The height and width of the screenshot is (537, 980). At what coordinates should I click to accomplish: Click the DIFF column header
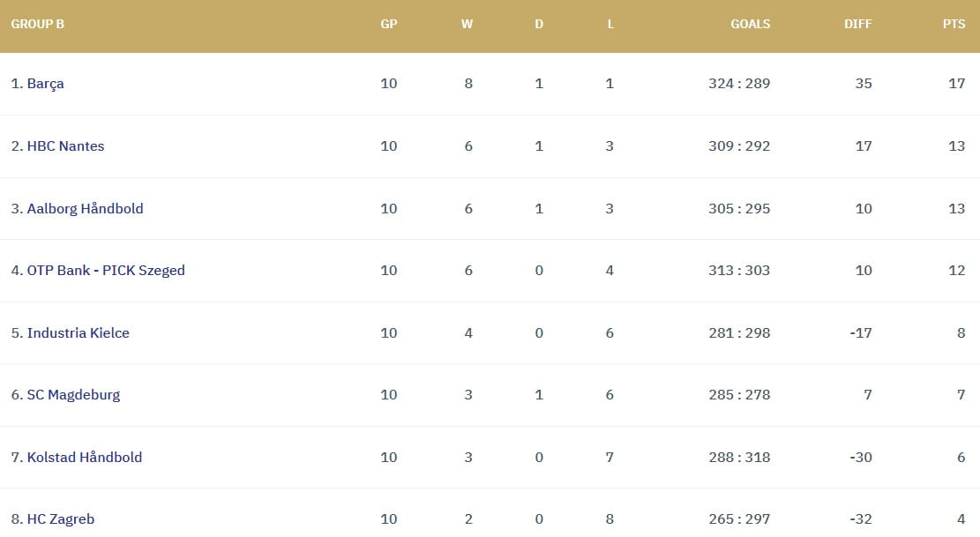pos(857,25)
